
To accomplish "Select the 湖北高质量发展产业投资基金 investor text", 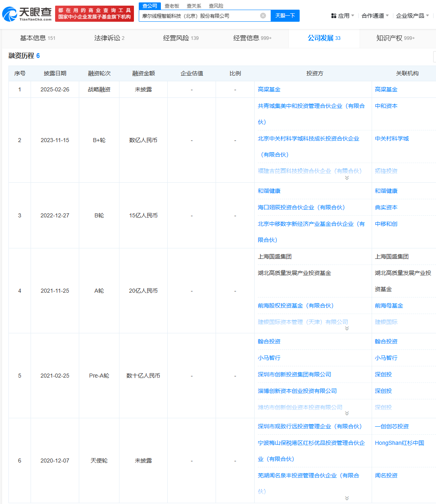I will (x=294, y=273).
